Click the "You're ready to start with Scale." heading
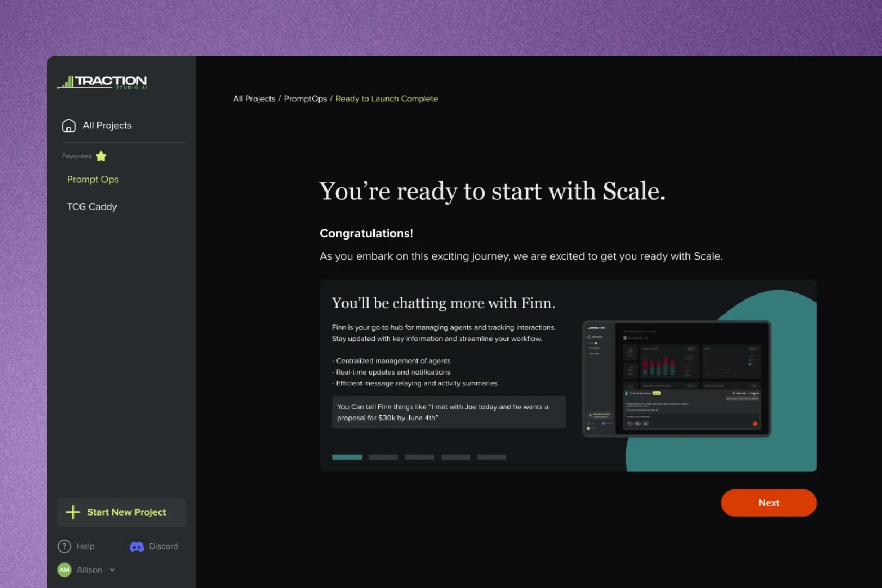 click(492, 192)
